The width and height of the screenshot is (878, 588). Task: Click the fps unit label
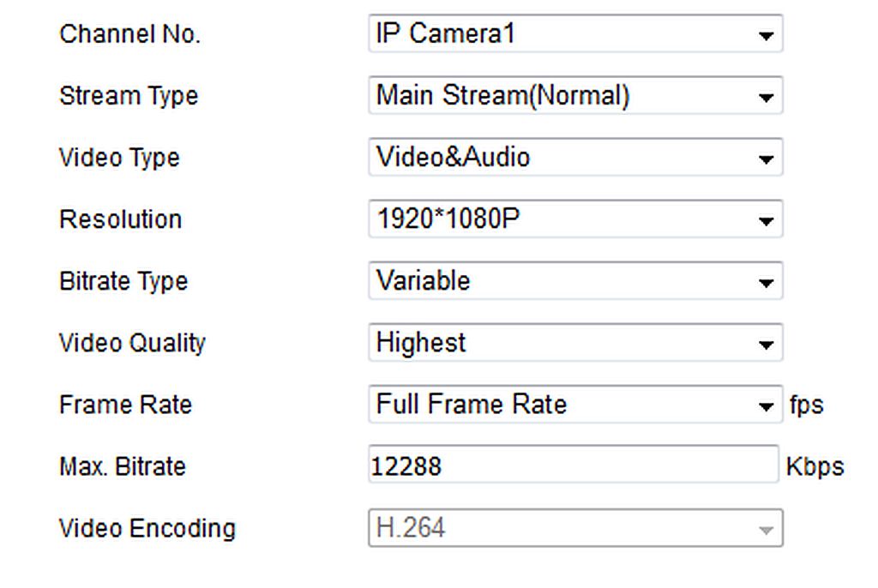click(806, 405)
